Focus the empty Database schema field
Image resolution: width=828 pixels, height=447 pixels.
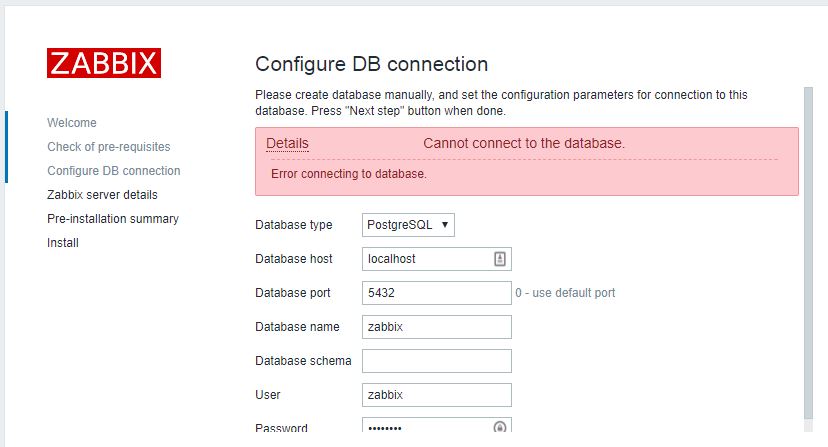[x=436, y=361]
